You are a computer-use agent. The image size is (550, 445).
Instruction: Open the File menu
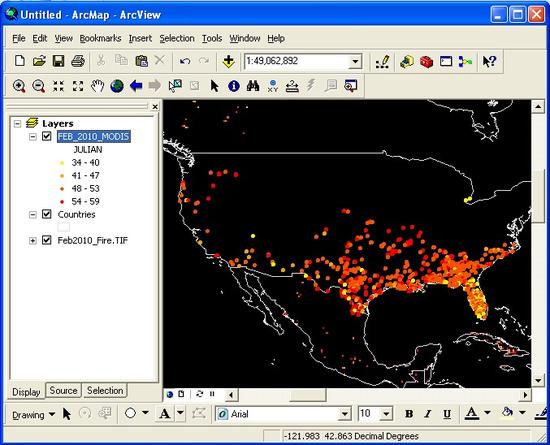tap(19, 38)
